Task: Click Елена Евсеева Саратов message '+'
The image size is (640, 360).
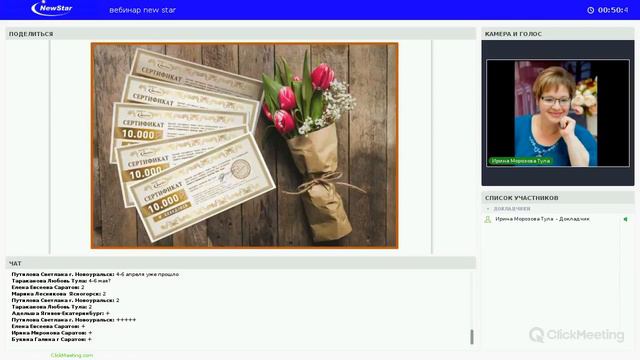Action: coord(48,327)
